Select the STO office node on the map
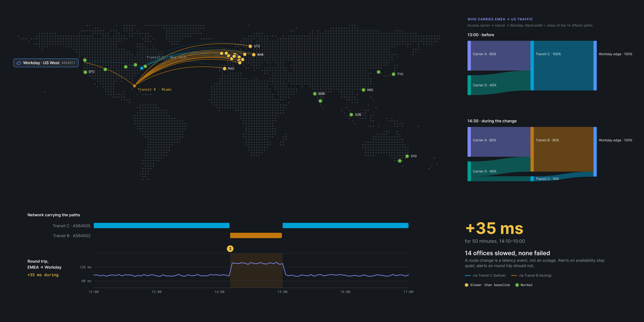Screen dimensions: 644x322 pos(250,46)
